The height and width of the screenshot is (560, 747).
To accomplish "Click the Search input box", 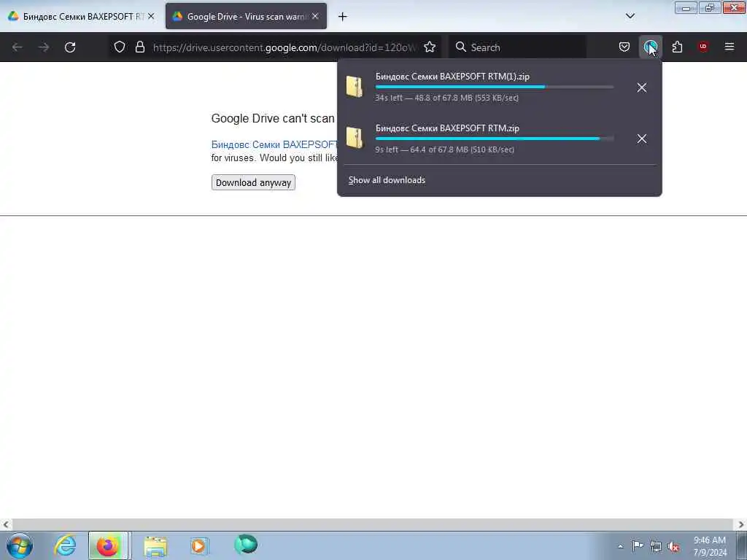I will (519, 47).
